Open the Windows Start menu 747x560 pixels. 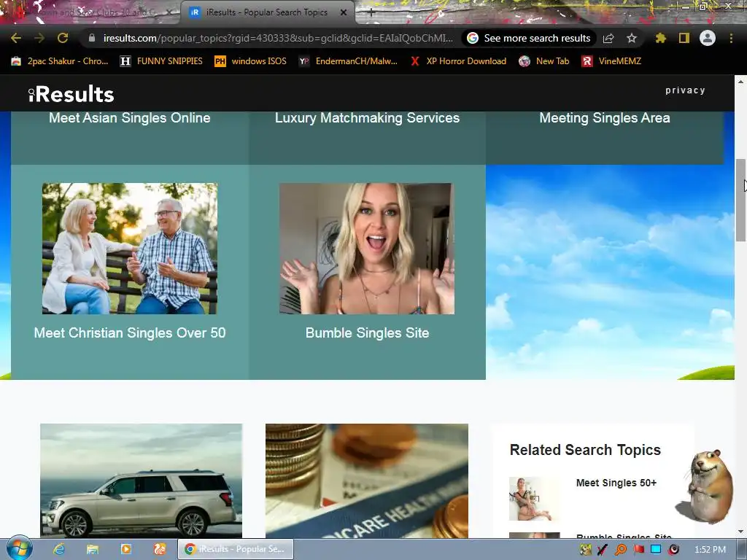[19, 549]
